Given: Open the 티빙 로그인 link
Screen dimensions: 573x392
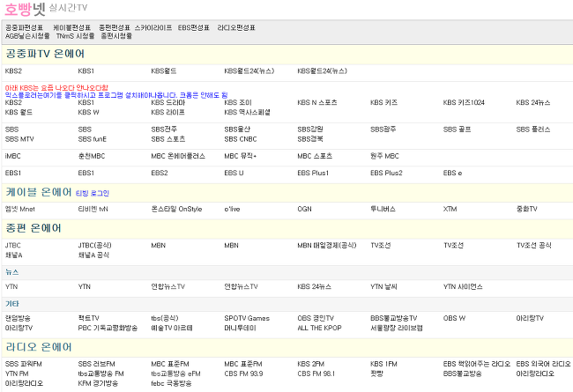Looking at the screenshot, I should tap(93, 193).
